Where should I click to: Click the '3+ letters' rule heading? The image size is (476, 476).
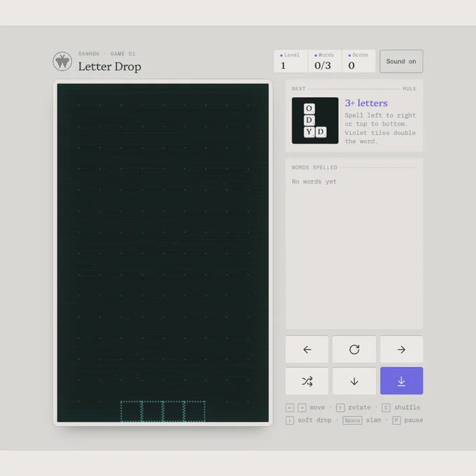click(366, 103)
